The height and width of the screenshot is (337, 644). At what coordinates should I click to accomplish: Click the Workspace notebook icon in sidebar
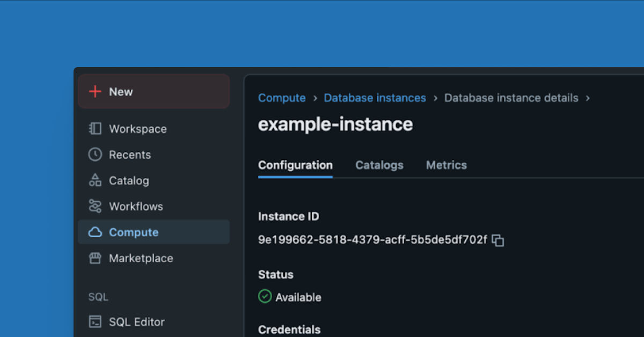pyautogui.click(x=95, y=129)
